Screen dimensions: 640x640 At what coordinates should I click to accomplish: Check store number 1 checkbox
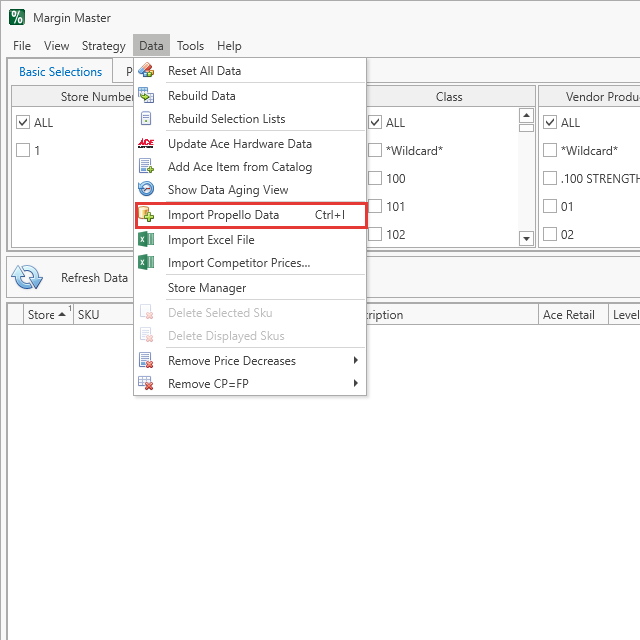tap(23, 150)
